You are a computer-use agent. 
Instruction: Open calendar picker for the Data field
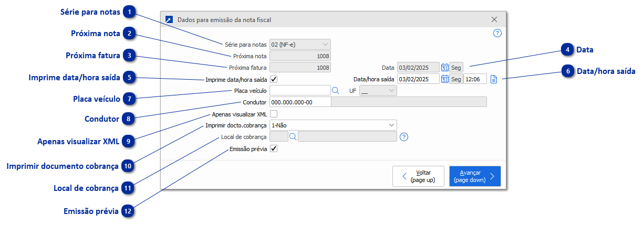tap(445, 68)
